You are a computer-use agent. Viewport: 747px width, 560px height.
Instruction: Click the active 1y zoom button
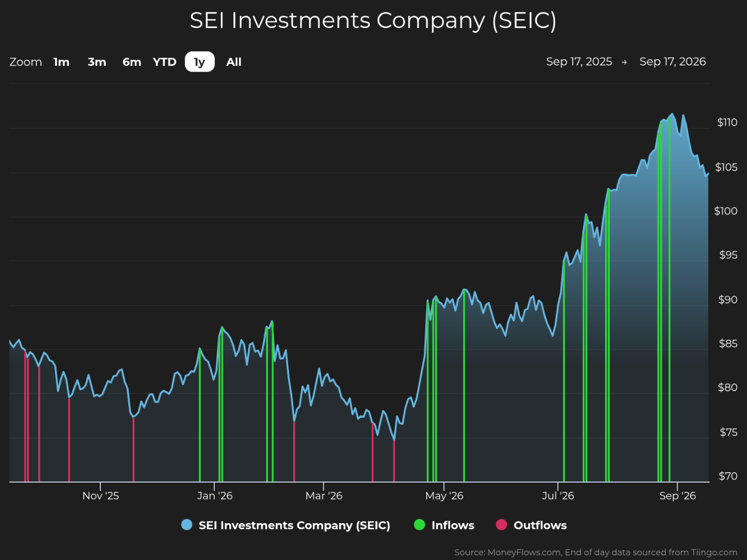[200, 62]
